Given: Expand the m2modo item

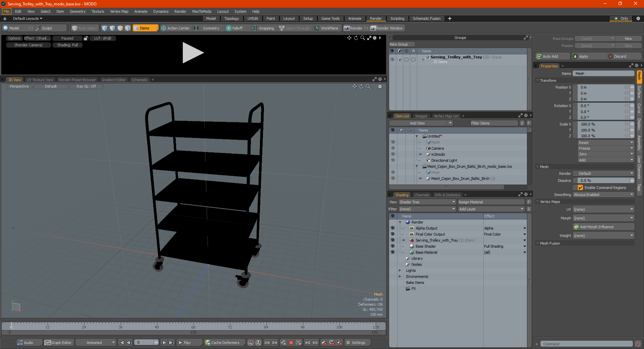Looking at the screenshot, I should (x=421, y=154).
